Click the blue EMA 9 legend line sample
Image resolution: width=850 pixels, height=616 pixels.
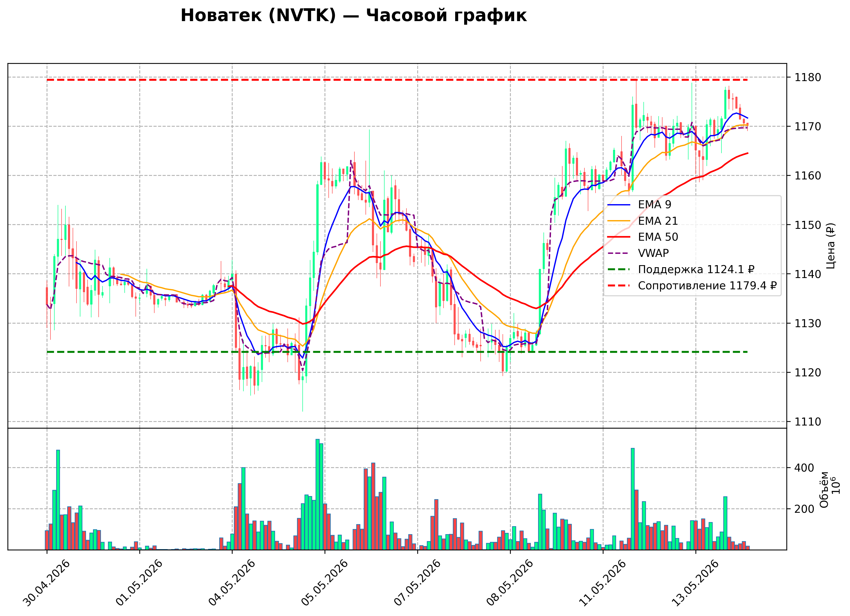click(x=619, y=205)
